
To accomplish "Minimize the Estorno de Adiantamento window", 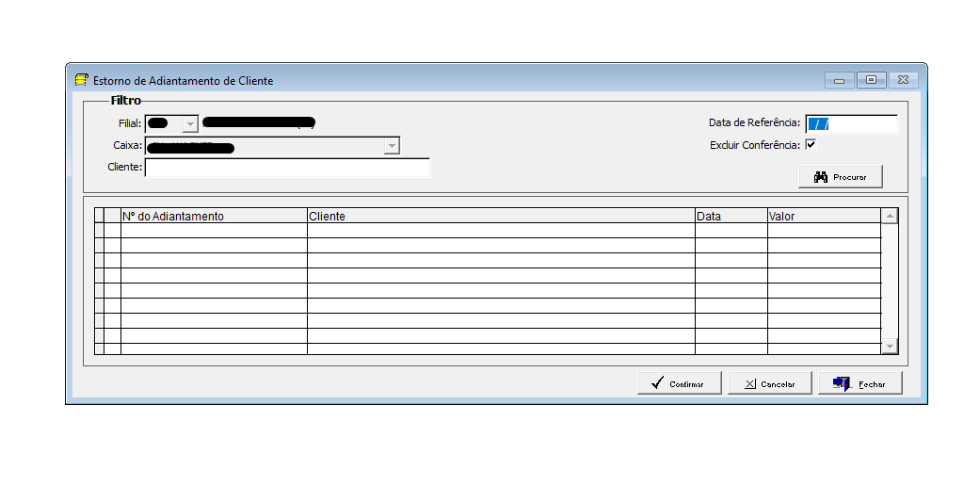I will pyautogui.click(x=840, y=80).
